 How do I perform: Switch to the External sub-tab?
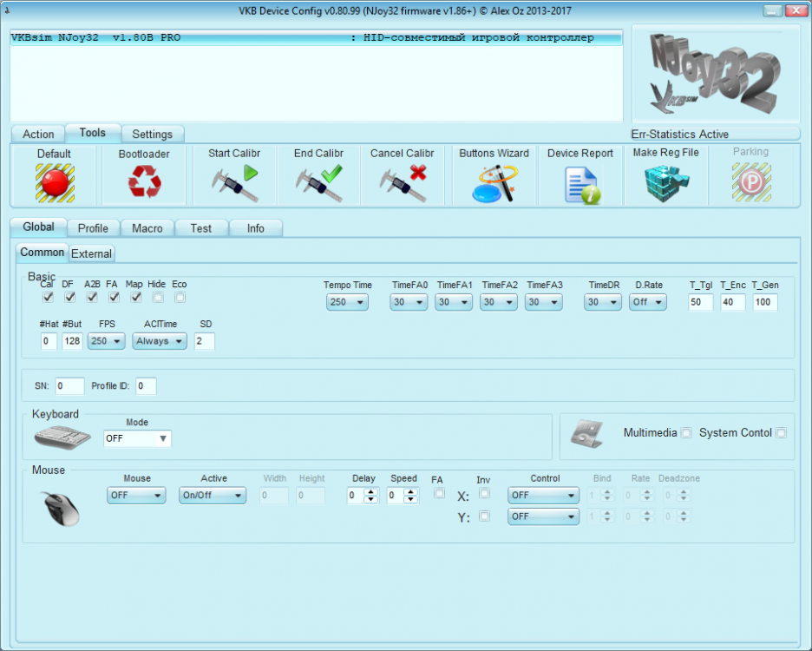click(x=92, y=253)
